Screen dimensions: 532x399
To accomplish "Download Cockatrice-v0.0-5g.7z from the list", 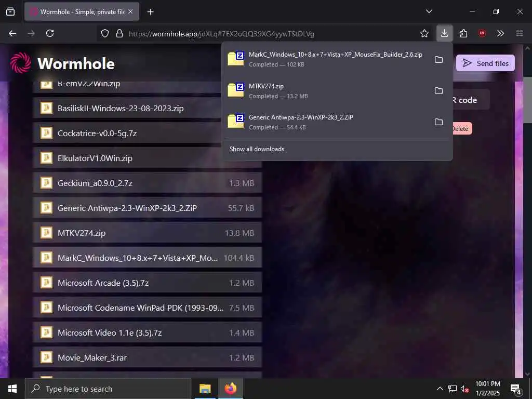I will (x=127, y=134).
